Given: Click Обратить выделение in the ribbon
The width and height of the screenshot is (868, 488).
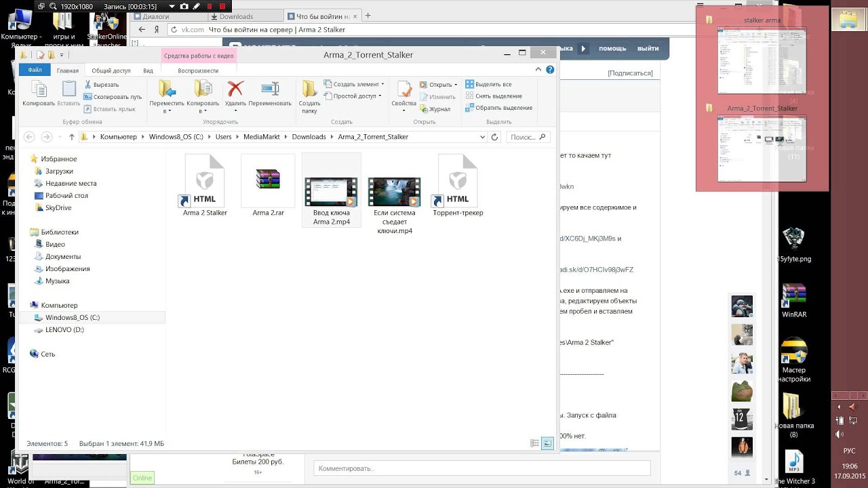Looking at the screenshot, I should pos(499,108).
